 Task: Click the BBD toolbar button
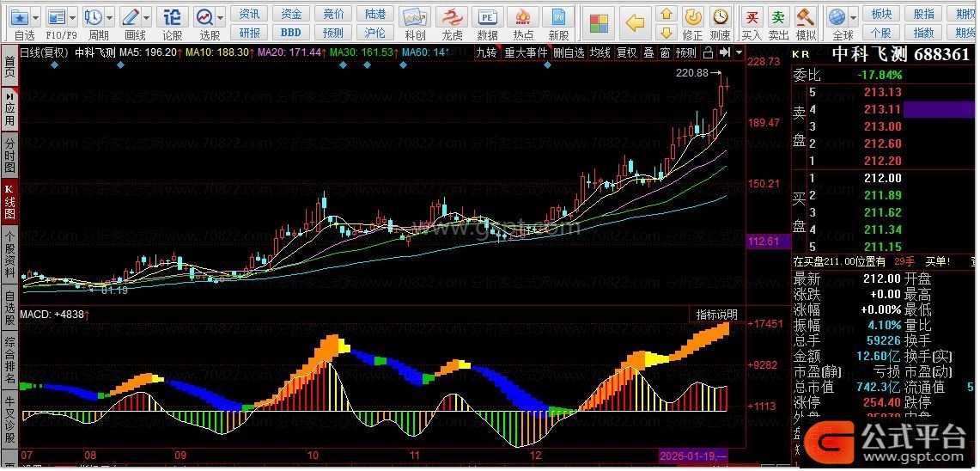(291, 33)
